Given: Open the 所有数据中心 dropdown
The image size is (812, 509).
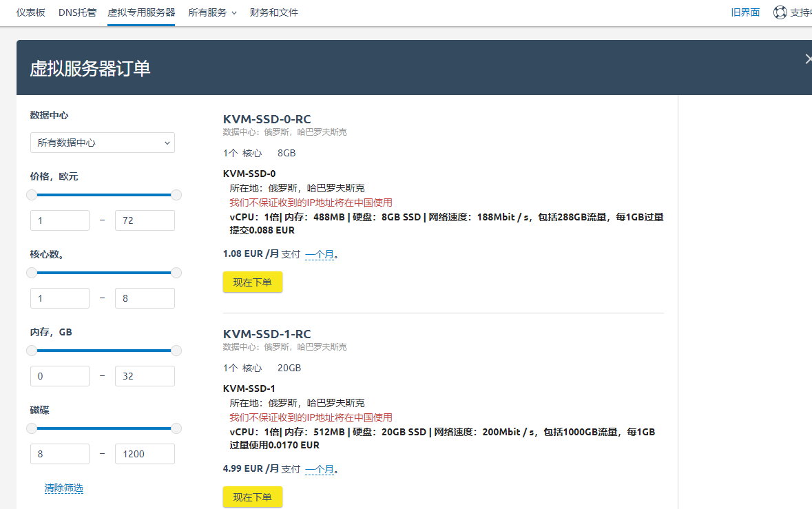Looking at the screenshot, I should point(102,143).
